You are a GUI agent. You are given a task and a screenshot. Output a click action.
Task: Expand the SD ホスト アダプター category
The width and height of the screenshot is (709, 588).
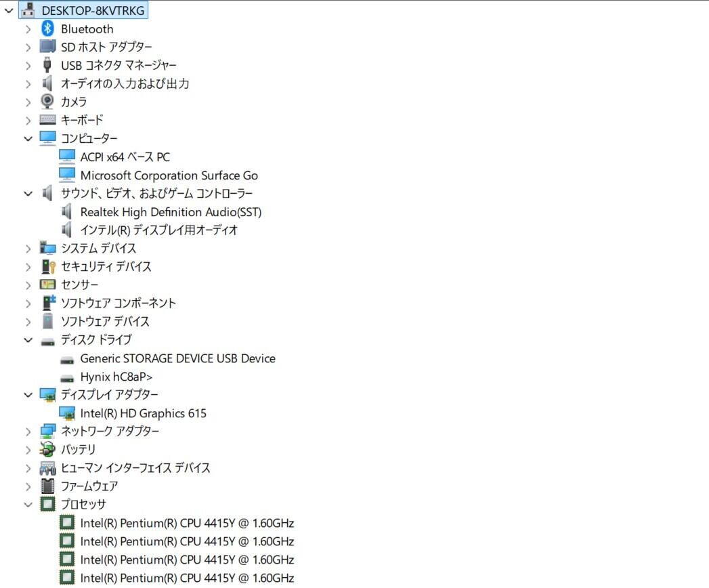coord(28,47)
